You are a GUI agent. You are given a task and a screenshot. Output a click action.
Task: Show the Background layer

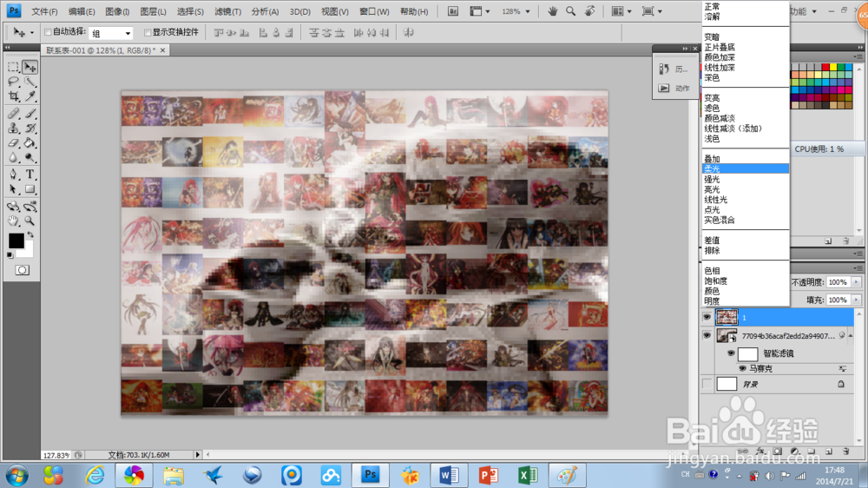(707, 384)
